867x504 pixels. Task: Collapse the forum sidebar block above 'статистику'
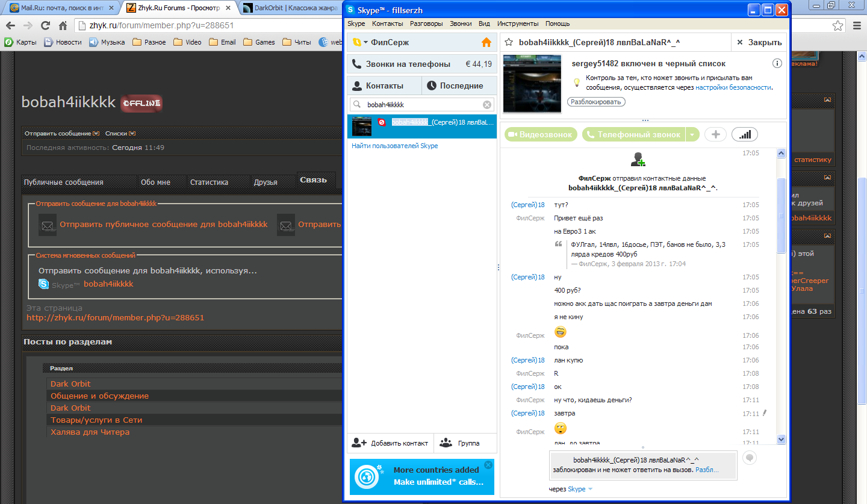click(827, 100)
